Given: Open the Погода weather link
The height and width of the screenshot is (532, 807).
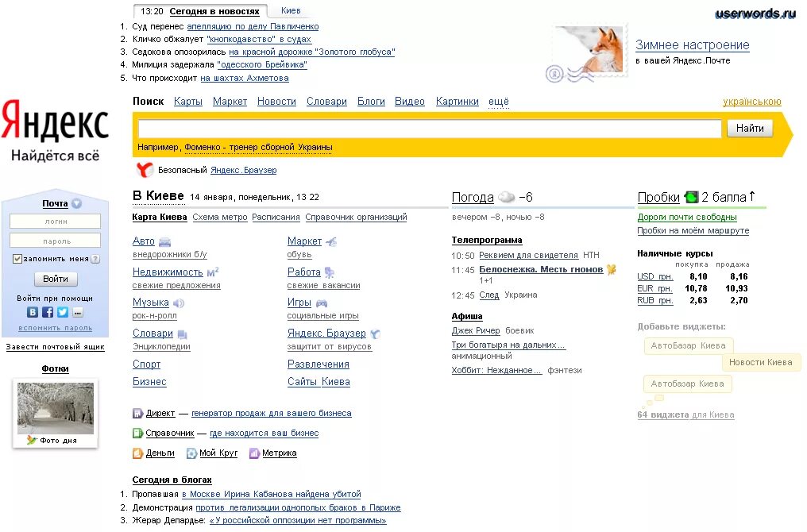Looking at the screenshot, I should [x=473, y=197].
